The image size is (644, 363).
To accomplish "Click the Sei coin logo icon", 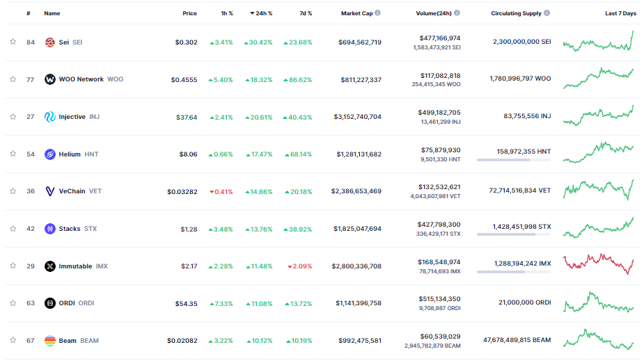I will 49,42.
